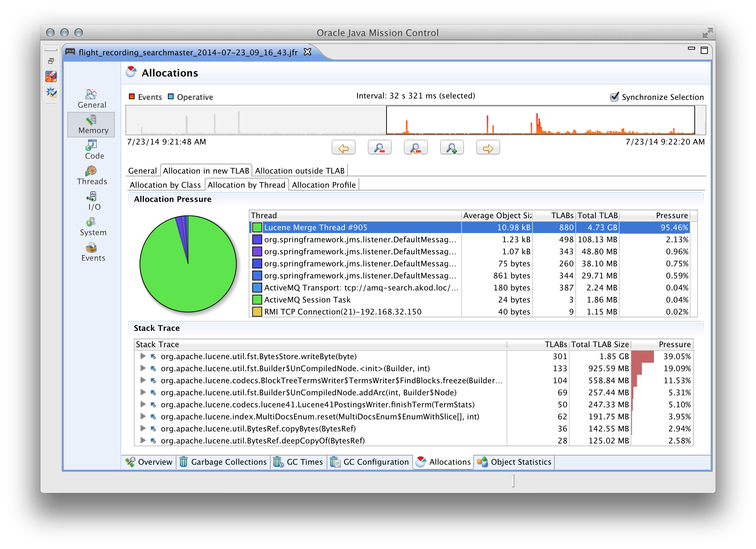Toggle fullscreen from the title bar arrows
The height and width of the screenshot is (549, 756).
tap(707, 33)
